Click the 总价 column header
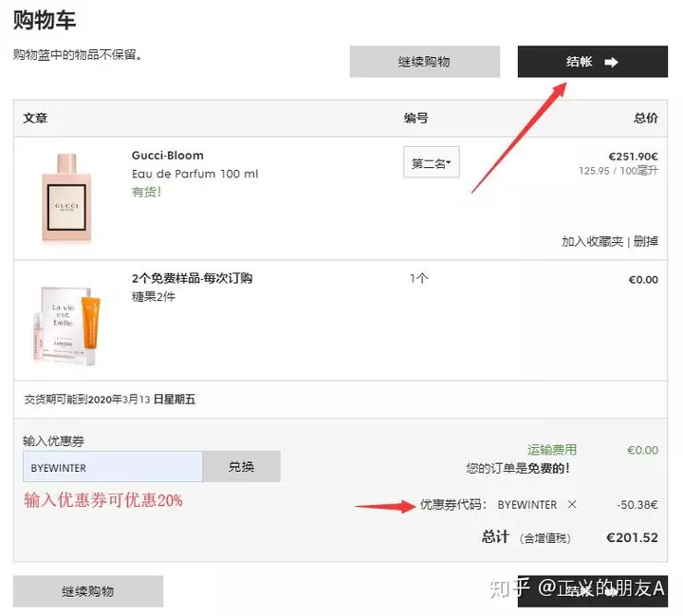The height and width of the screenshot is (616, 683). point(646,118)
